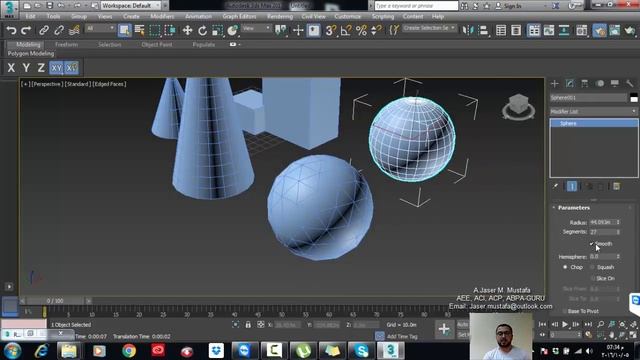
Task: Uncheck the Smooth checkbox
Action: 592,244
